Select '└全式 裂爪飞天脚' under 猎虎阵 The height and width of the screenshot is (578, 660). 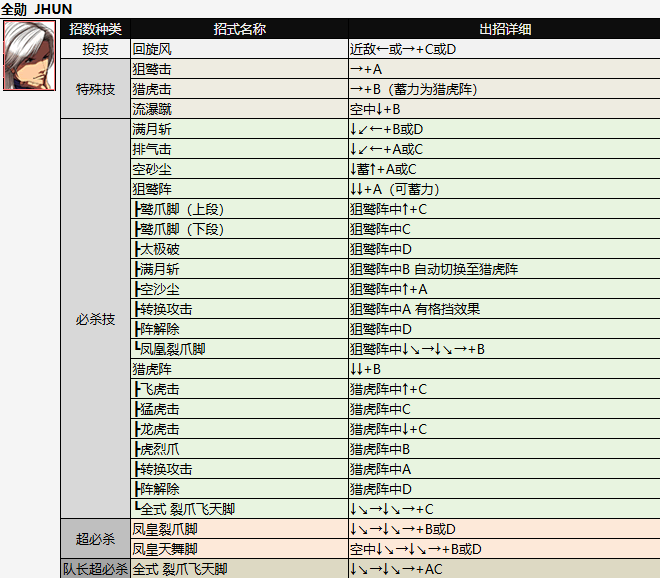184,509
